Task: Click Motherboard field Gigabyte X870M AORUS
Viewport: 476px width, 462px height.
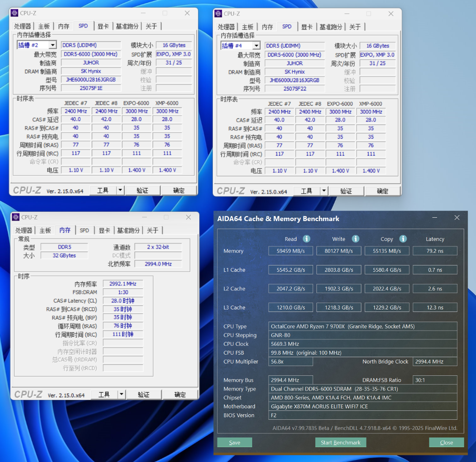Action: pos(363,406)
